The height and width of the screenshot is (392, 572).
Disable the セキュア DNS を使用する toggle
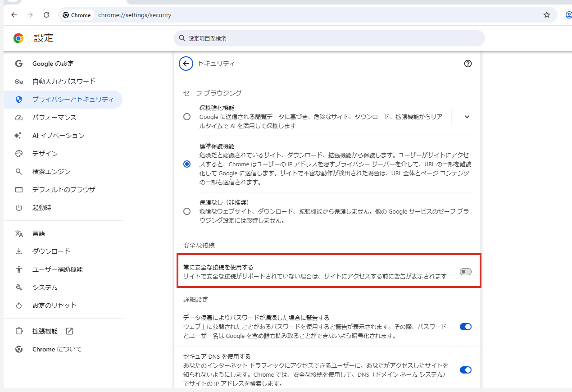[x=465, y=370]
